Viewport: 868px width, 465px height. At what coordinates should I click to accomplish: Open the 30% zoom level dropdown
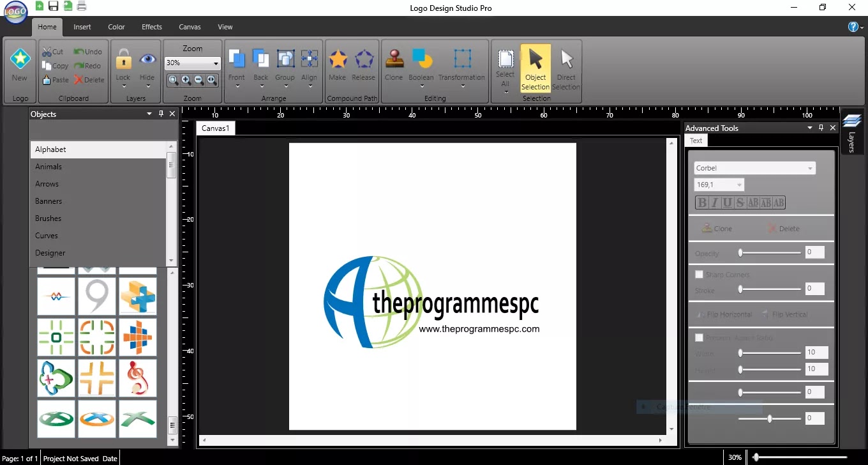coord(215,63)
